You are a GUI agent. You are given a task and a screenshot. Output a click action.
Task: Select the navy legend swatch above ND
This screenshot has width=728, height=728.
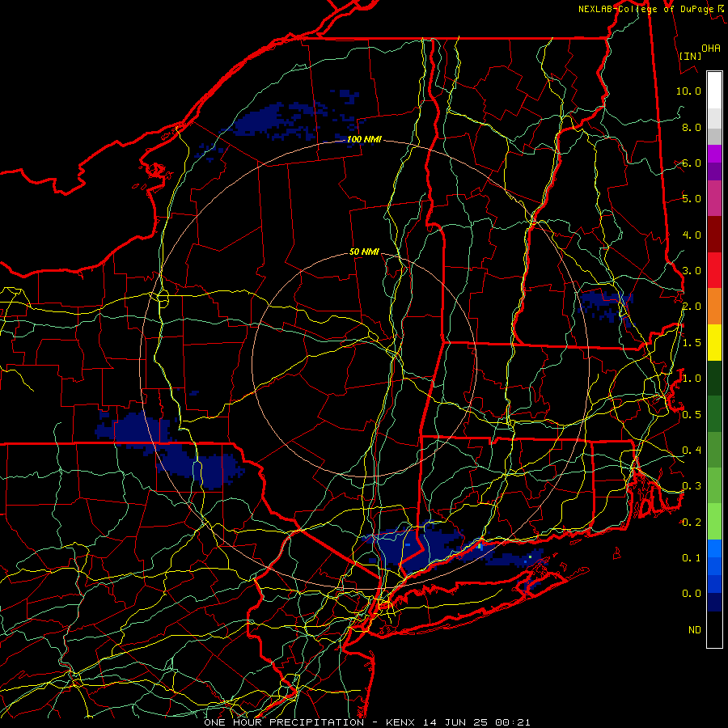click(714, 602)
